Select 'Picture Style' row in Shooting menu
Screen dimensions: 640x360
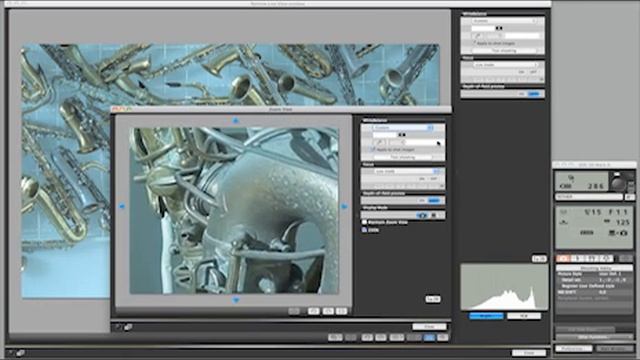point(594,274)
